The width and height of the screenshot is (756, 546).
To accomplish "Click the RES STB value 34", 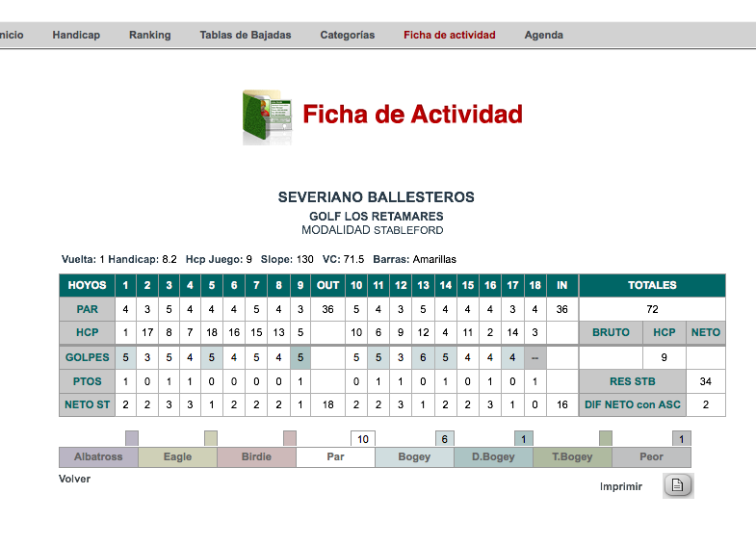I will click(706, 381).
